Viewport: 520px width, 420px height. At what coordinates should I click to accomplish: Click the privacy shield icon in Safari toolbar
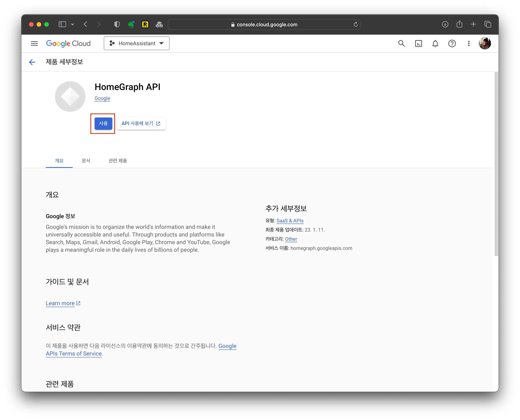pos(117,24)
